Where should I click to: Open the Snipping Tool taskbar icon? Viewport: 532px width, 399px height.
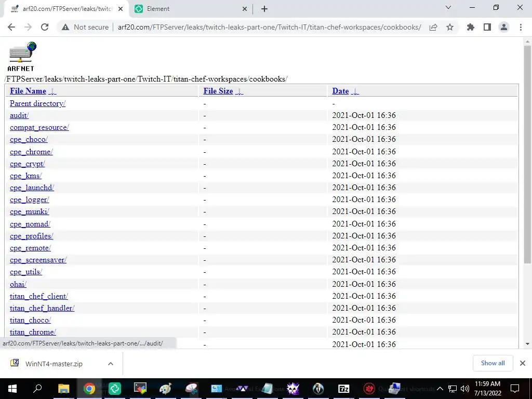pyautogui.click(x=191, y=389)
